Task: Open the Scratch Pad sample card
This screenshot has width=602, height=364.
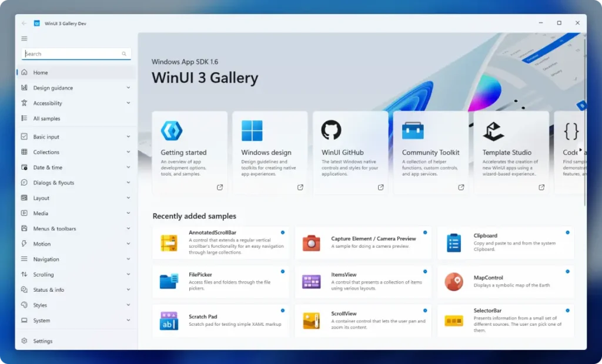Action: tap(221, 321)
